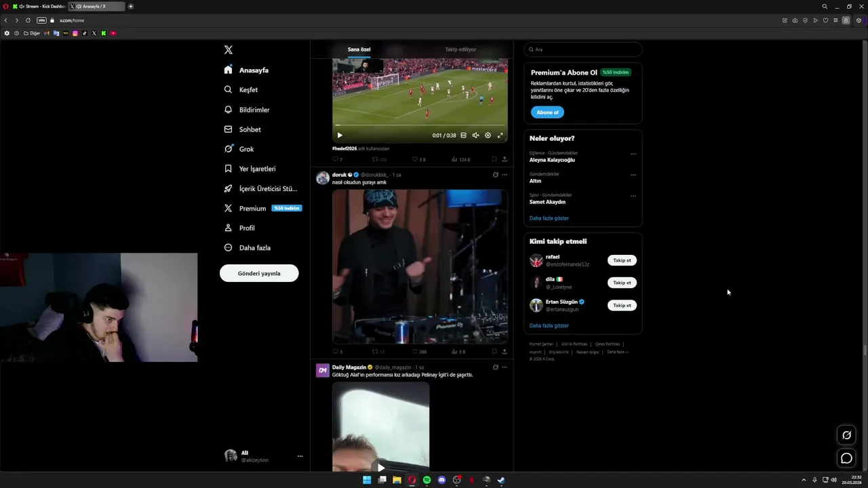The width and height of the screenshot is (868, 488).
Task: Open account menu dots beside Ali
Action: pos(300,456)
